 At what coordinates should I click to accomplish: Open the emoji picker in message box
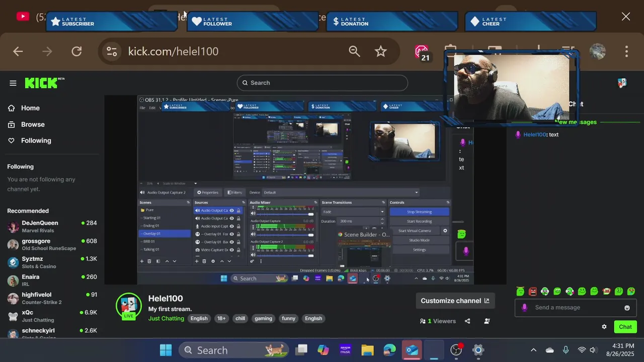(x=627, y=308)
